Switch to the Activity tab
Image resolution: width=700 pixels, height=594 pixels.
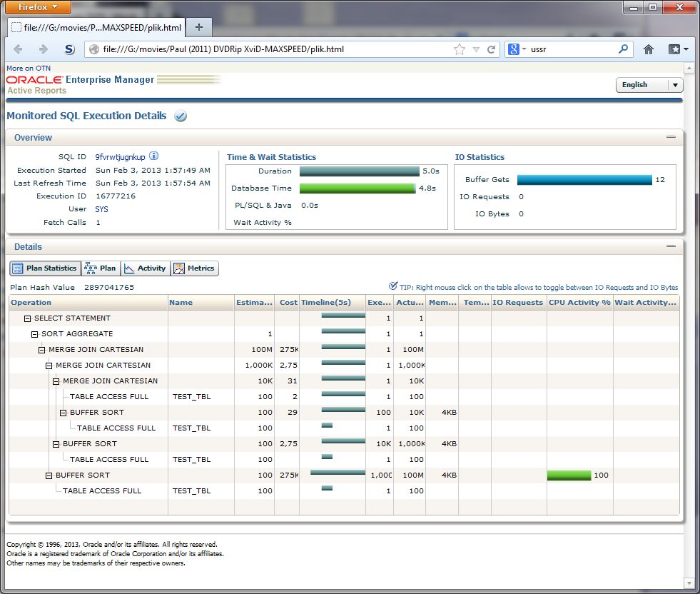(146, 268)
